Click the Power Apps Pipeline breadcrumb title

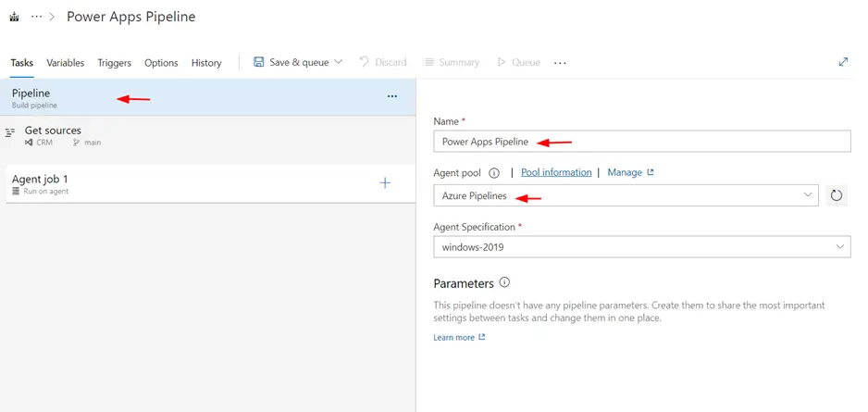[x=131, y=17]
